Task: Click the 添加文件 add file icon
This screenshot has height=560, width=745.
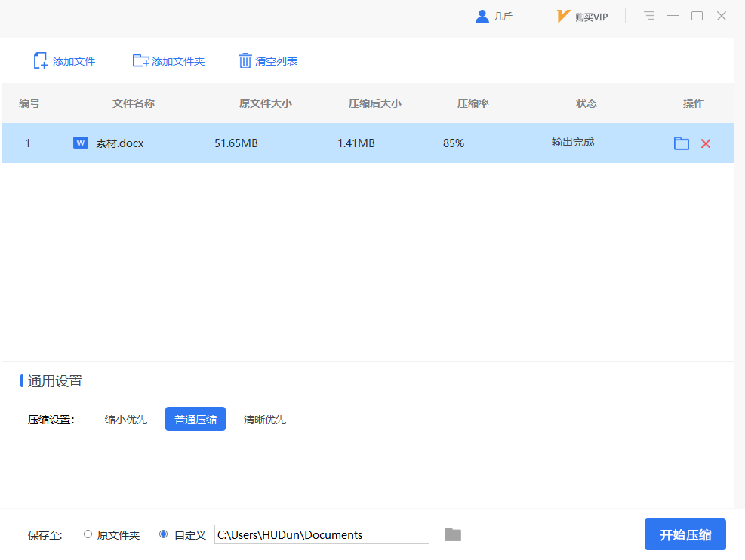Action: [x=41, y=61]
